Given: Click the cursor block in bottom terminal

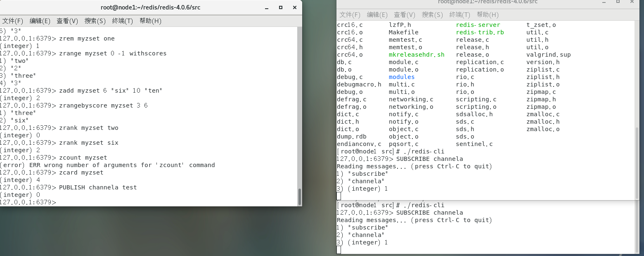Looking at the screenshot, I should coord(339,249).
